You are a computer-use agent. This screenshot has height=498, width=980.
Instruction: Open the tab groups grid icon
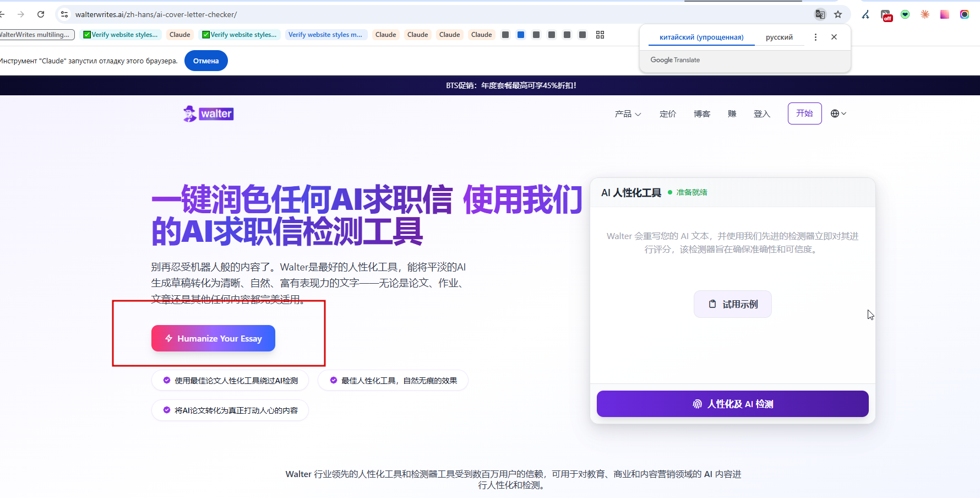[600, 35]
